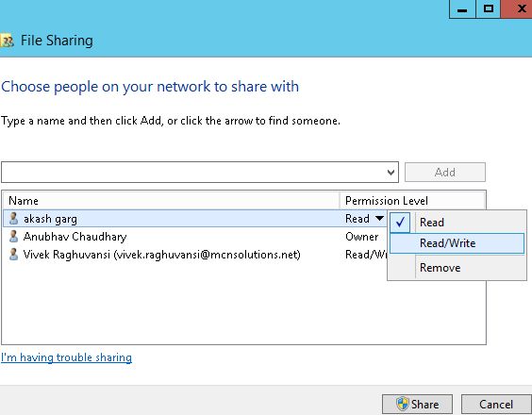Open the I'm having trouble sharing link
Screen dimensions: 532x415
66,357
